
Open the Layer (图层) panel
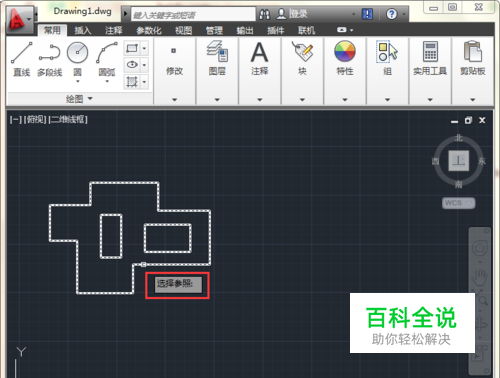coord(217,59)
